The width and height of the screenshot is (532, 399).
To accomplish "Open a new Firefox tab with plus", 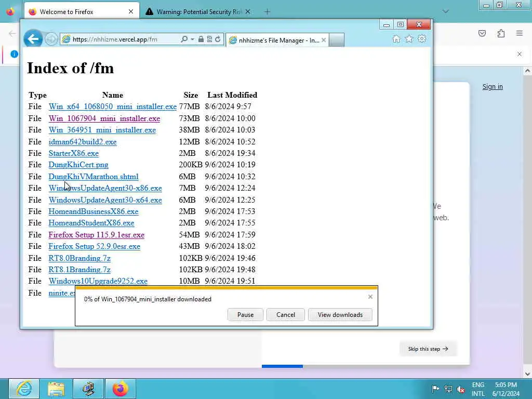I will pyautogui.click(x=268, y=12).
